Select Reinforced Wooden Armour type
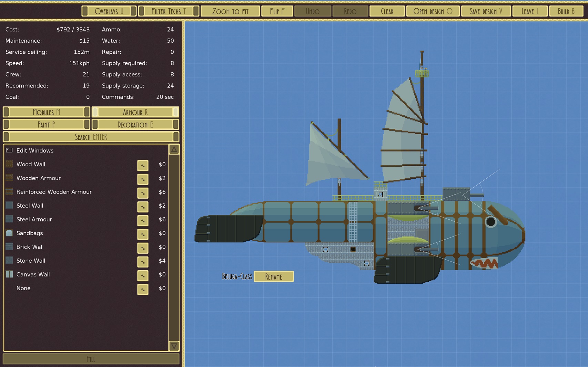This screenshot has width=588, height=367. tap(86, 192)
